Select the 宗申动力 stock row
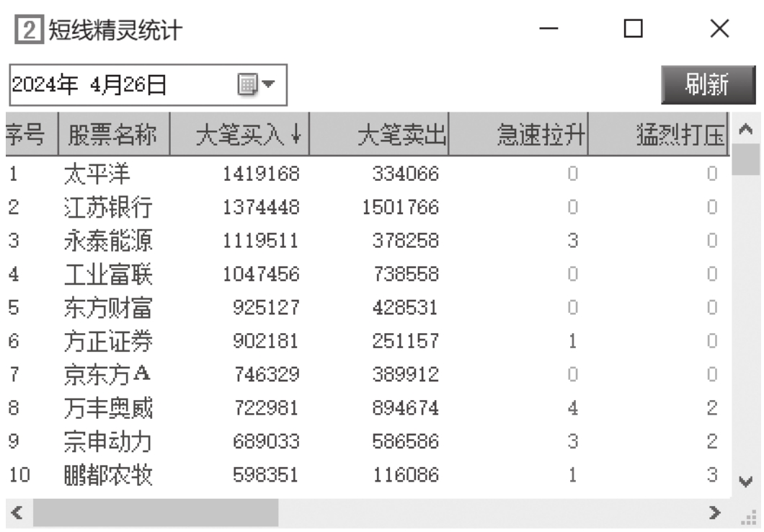Image resolution: width=764 pixels, height=532 pixels. (368, 441)
